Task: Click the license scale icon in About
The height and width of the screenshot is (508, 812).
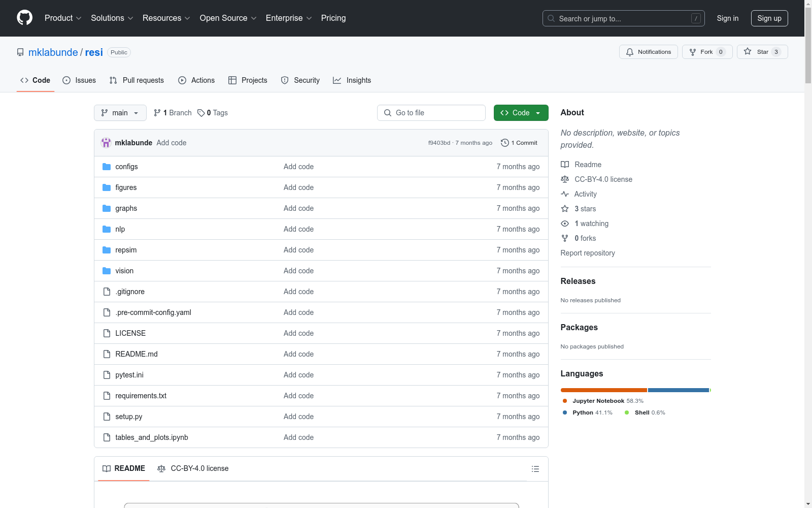Action: click(565, 179)
